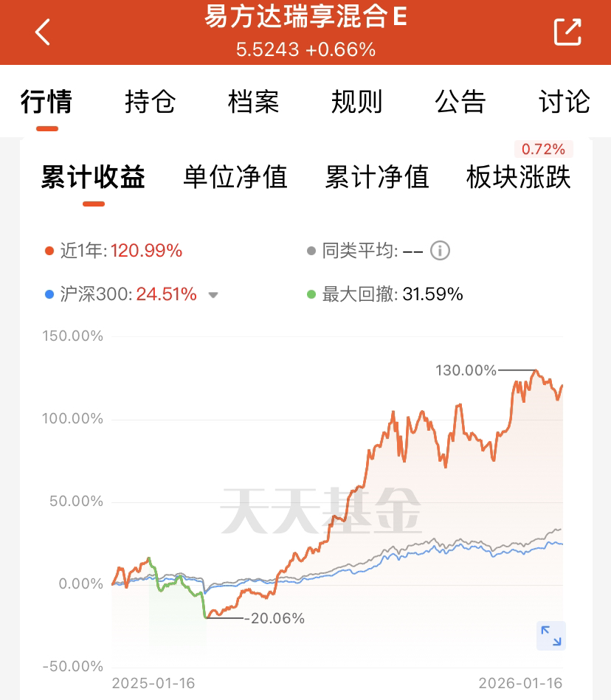Image resolution: width=611 pixels, height=700 pixels.
Task: Tap the share icon in header
Action: pos(567,32)
